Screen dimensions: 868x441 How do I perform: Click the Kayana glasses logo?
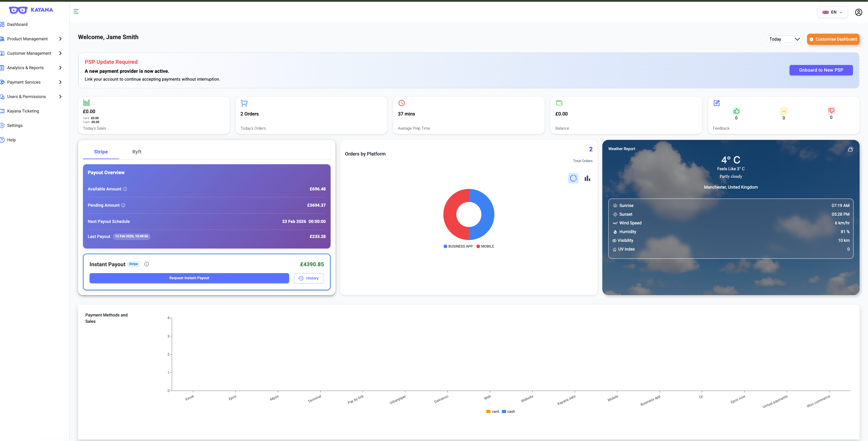pos(18,10)
